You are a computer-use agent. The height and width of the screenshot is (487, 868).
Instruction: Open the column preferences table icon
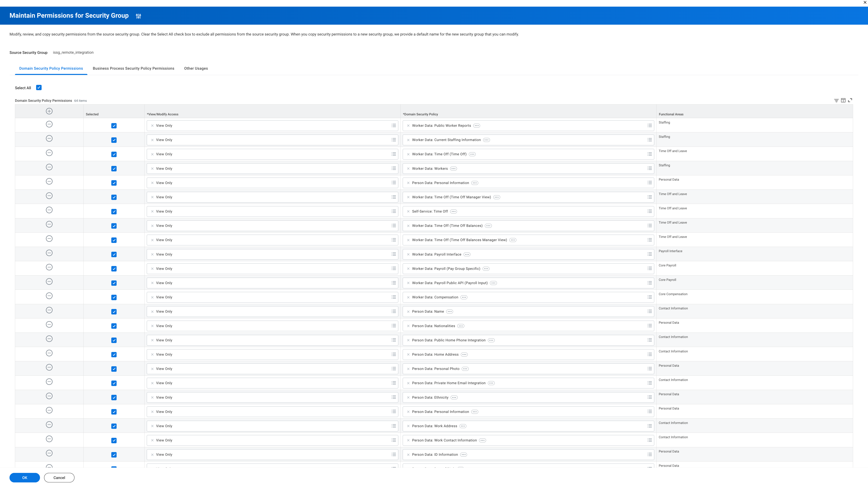pos(843,100)
